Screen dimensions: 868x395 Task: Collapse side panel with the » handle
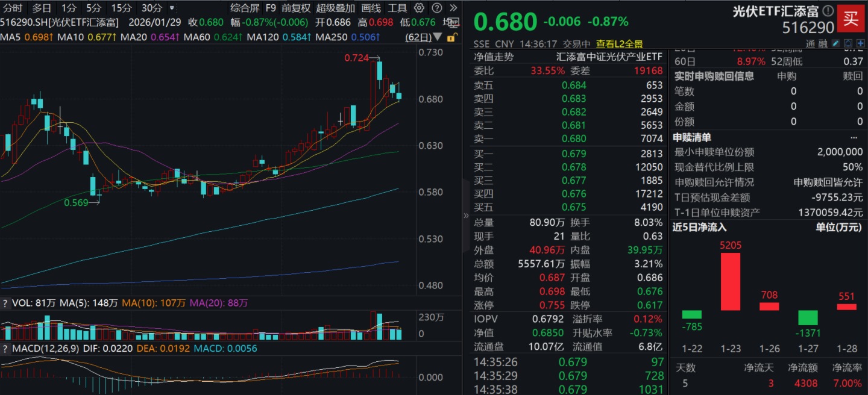coord(465,216)
